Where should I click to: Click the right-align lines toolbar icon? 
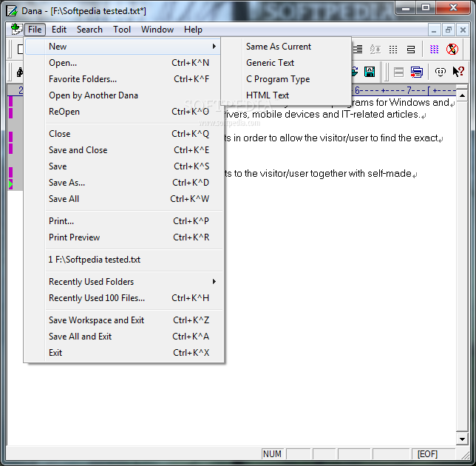point(358,49)
